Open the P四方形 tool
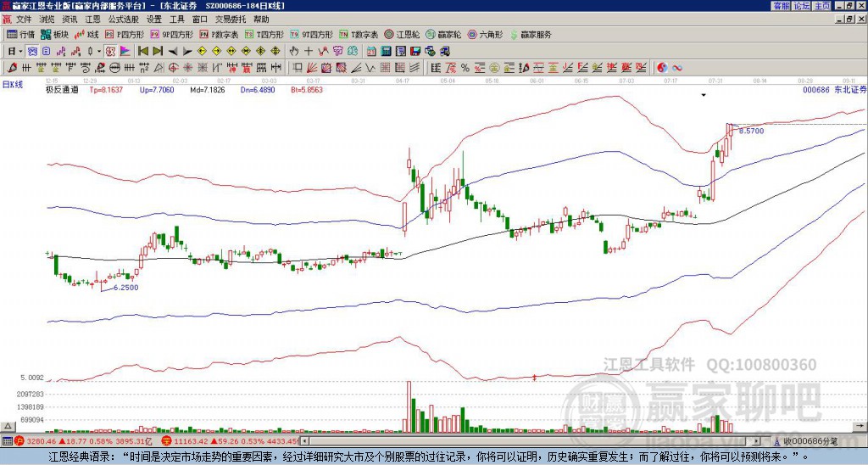868x465 pixels. click(124, 34)
